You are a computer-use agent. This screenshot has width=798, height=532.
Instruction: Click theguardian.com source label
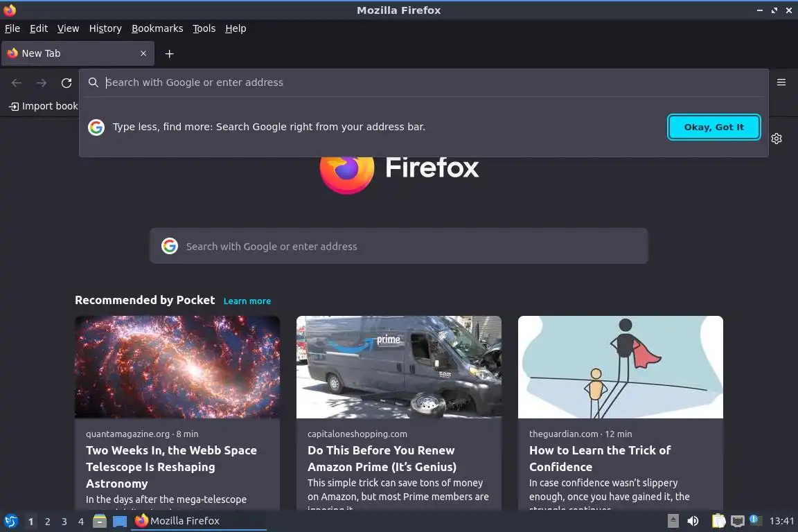coord(563,434)
